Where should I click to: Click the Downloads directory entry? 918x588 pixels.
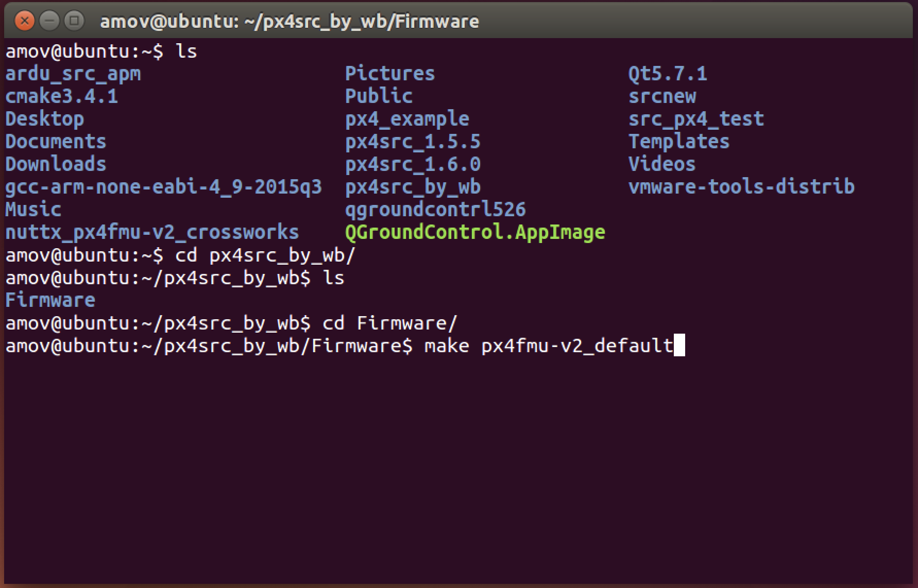coord(56,164)
